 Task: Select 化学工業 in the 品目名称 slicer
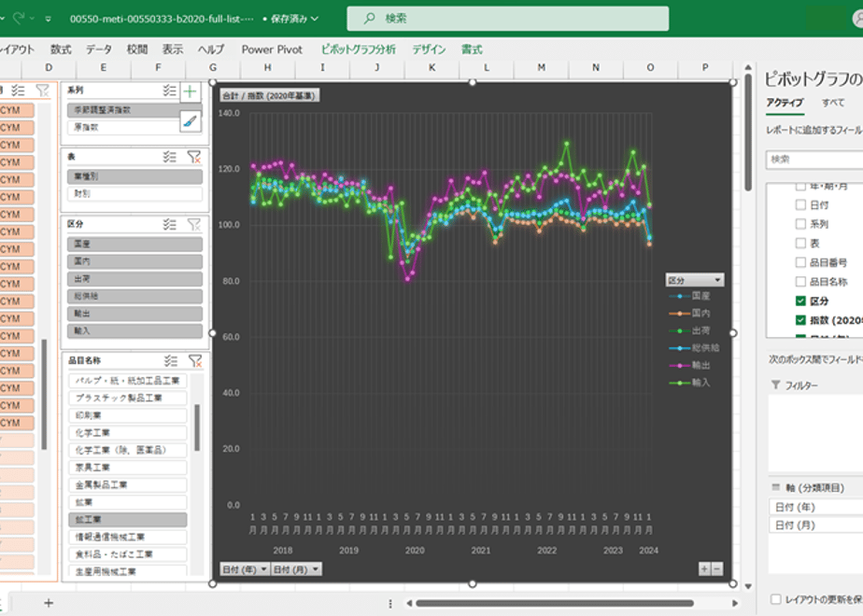coord(128,433)
